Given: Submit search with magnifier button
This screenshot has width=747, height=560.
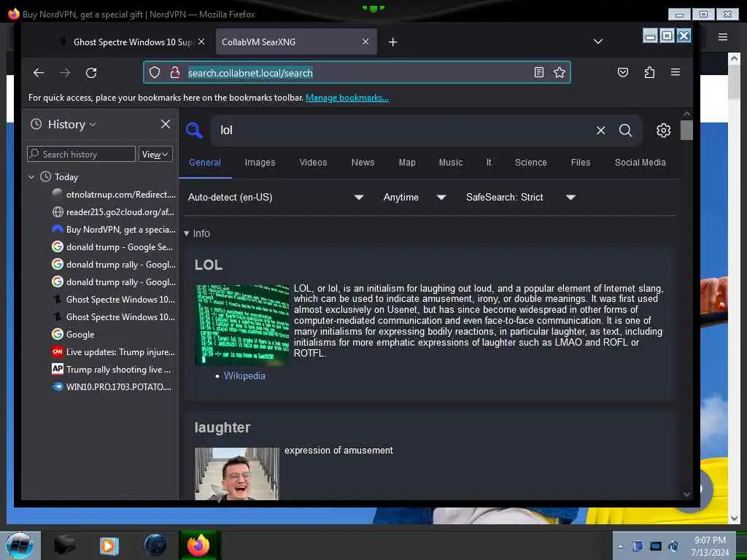Looking at the screenshot, I should (x=625, y=130).
